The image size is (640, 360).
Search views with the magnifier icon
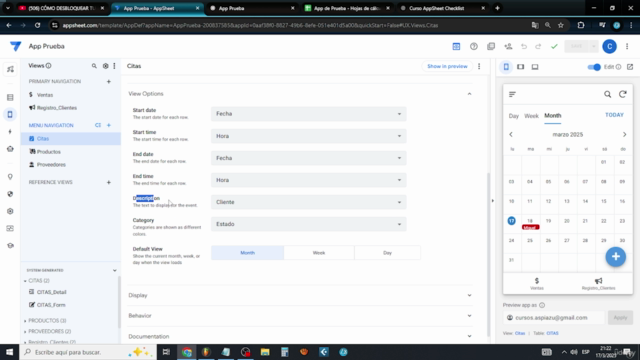94,66
